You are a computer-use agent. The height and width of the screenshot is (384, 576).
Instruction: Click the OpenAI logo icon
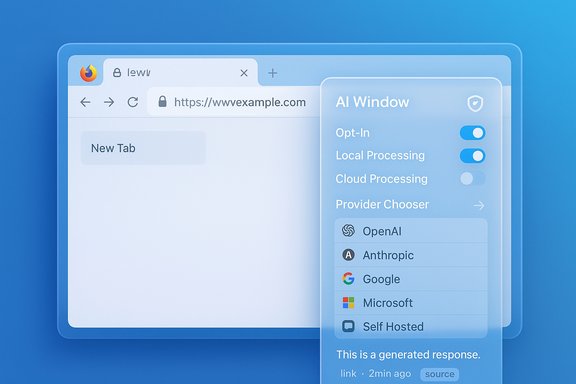point(348,231)
